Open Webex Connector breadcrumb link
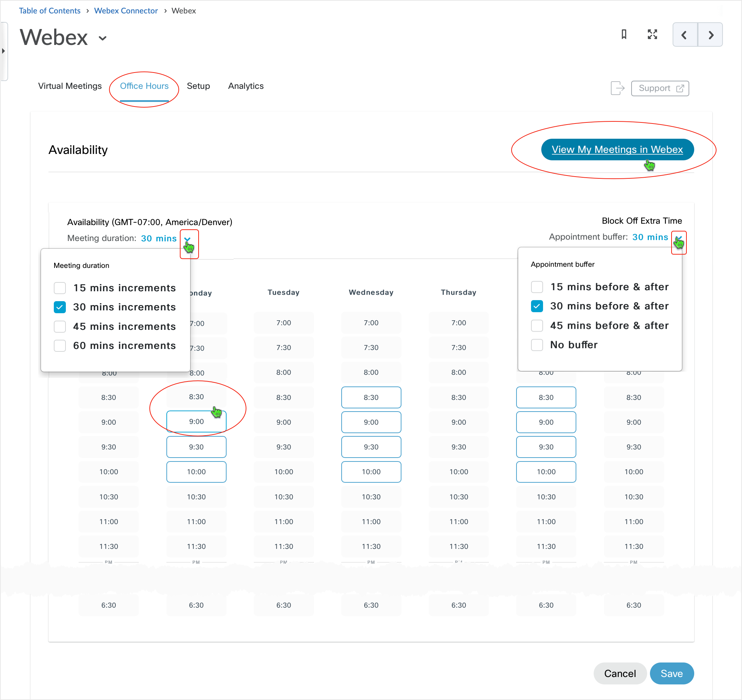 [126, 11]
